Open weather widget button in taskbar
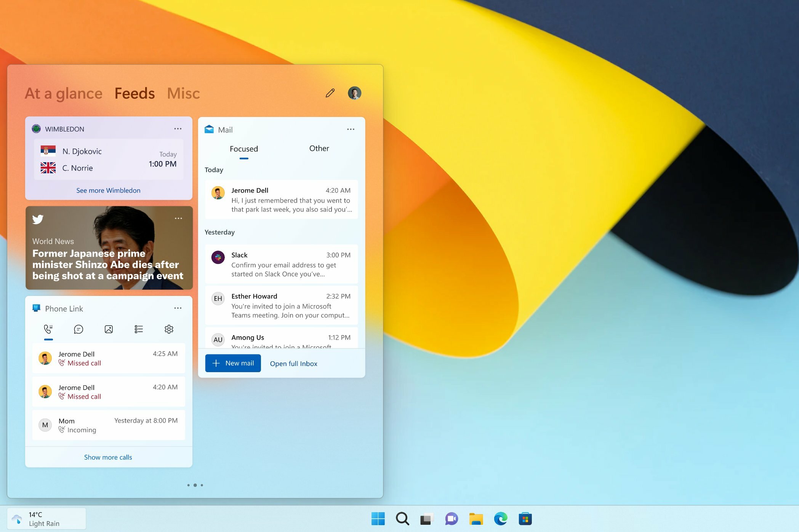The width and height of the screenshot is (799, 532). pyautogui.click(x=46, y=519)
